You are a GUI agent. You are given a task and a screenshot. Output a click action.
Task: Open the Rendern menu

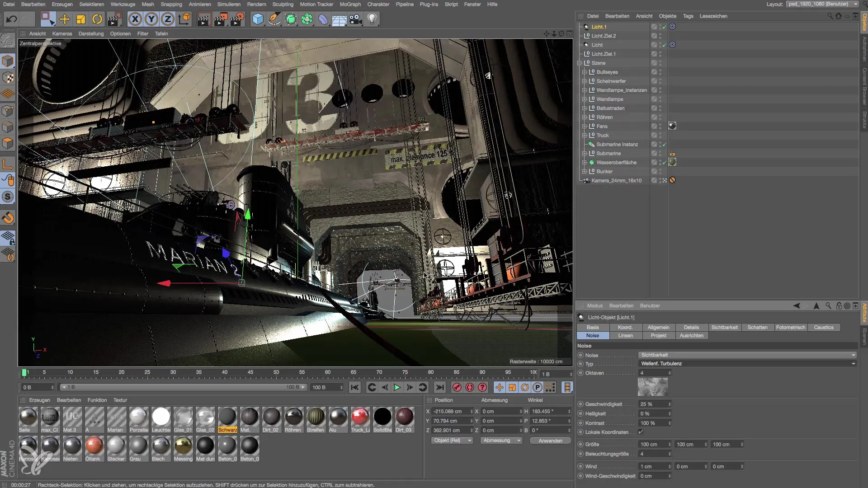click(256, 4)
